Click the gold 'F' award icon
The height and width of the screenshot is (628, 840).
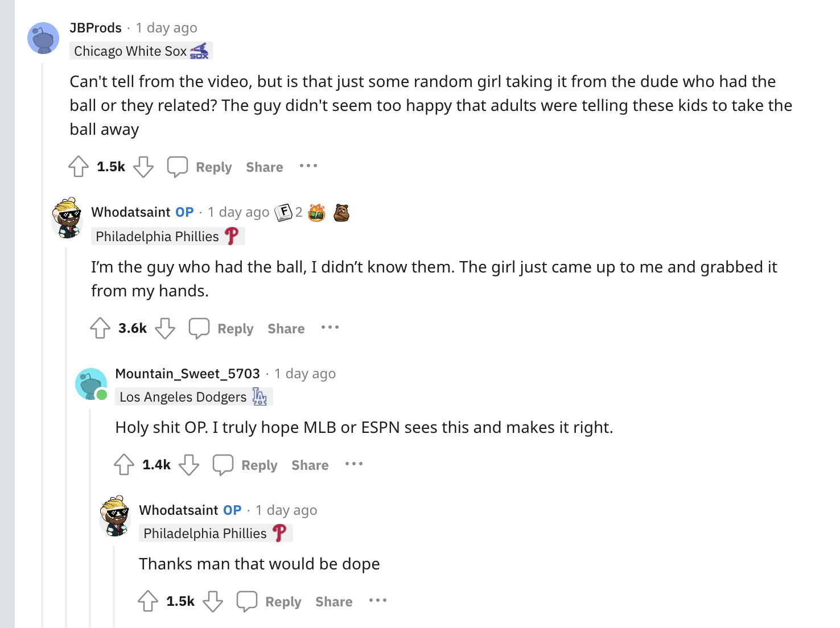pos(283,213)
